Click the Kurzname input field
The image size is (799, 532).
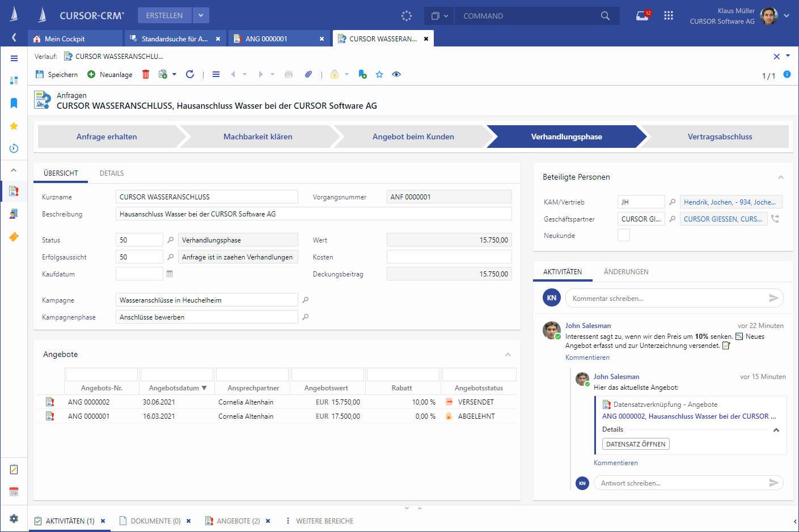click(x=207, y=197)
